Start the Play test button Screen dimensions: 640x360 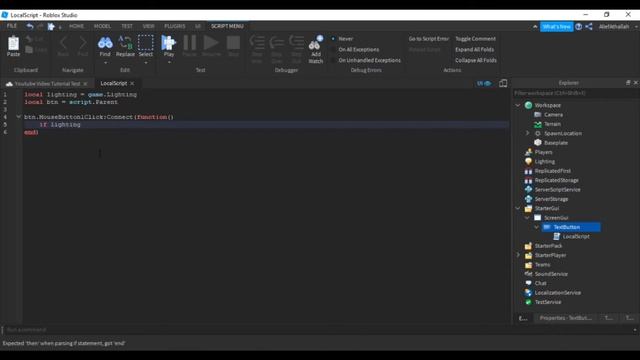pos(168,42)
